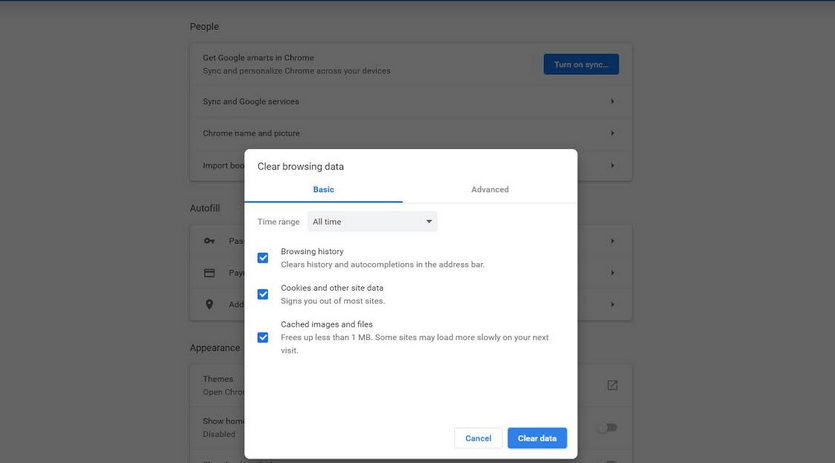Screen dimensions: 835x463
Task: Expand Chrome name and picture arrow
Action: coord(612,133)
